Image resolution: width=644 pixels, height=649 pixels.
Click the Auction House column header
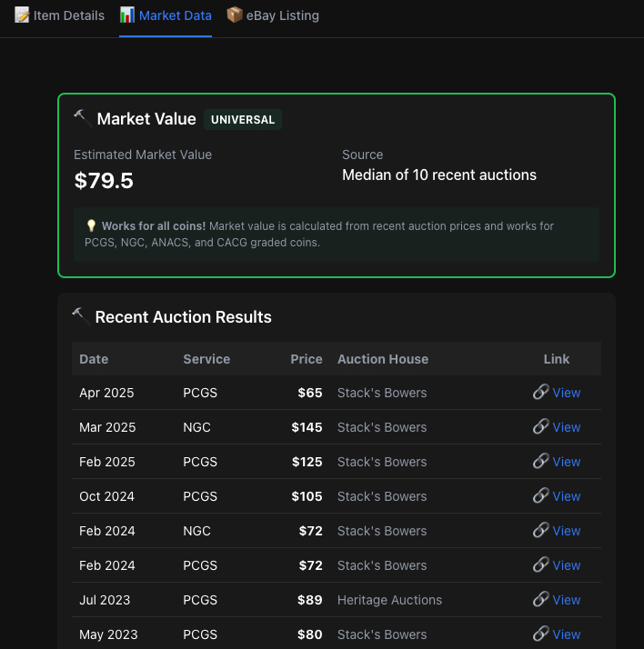click(383, 359)
